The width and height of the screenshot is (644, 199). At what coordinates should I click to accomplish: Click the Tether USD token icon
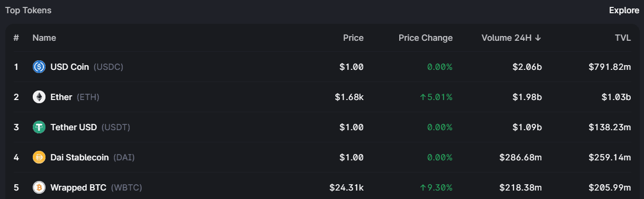coord(39,127)
